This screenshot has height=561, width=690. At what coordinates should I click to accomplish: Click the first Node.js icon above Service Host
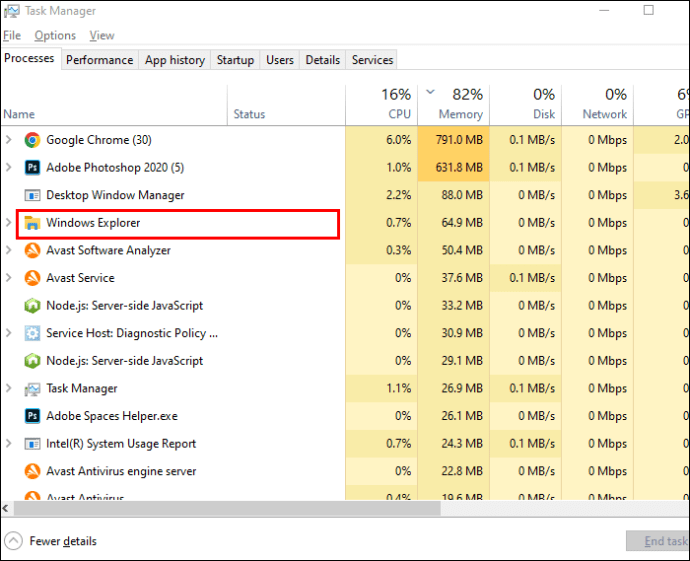32,306
